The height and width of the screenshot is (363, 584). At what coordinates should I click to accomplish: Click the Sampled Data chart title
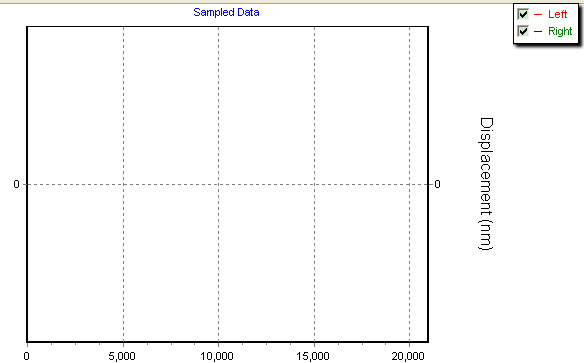pos(226,12)
